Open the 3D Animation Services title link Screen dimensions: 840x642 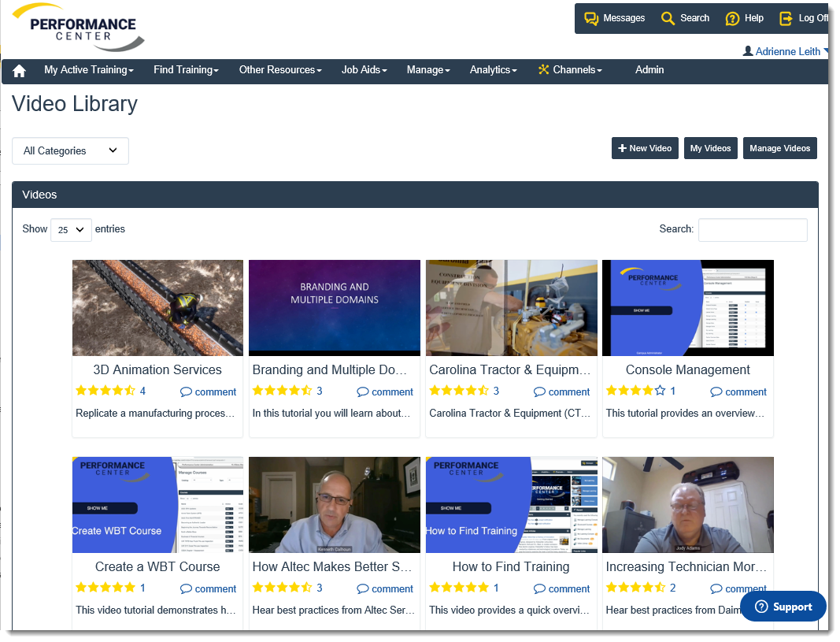pyautogui.click(x=157, y=369)
